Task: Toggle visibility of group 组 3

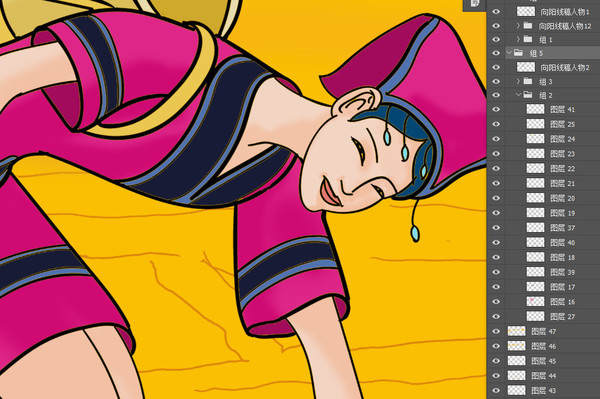Action: click(496, 81)
